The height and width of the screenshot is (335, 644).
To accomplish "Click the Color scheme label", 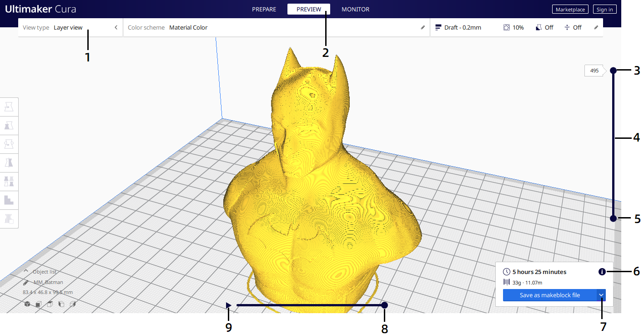I will pos(146,27).
